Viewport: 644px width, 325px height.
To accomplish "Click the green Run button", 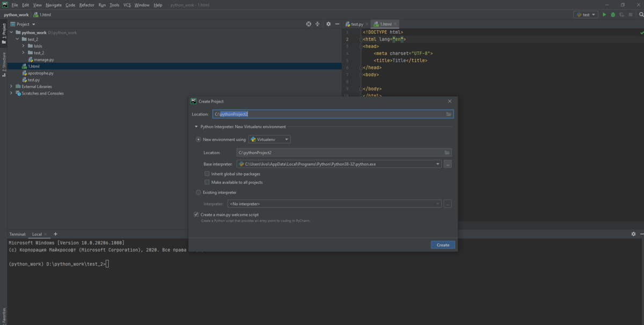I will (x=604, y=15).
